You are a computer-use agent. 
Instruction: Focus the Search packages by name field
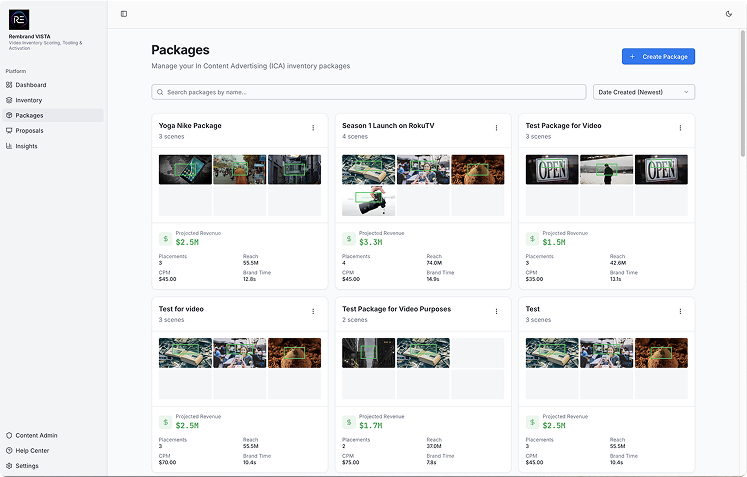tap(368, 92)
